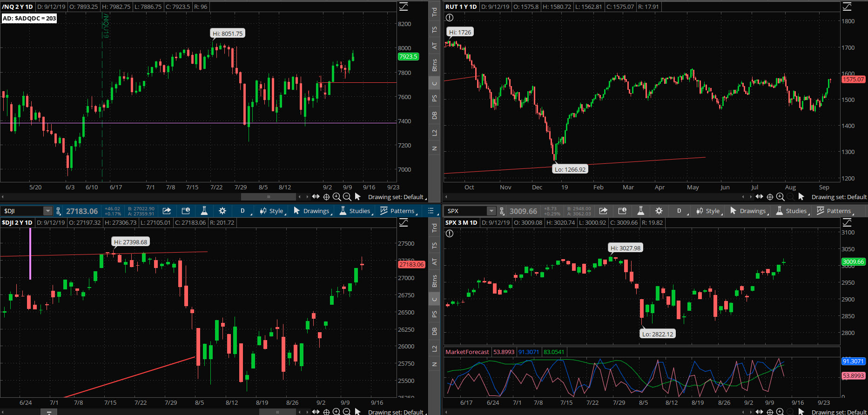Click the price axis scale icon atop the SPX chart
The width and height of the screenshot is (868, 415).
847,222
